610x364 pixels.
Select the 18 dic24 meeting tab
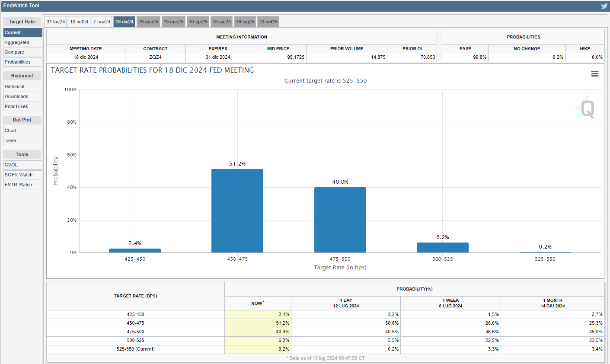[x=125, y=22]
